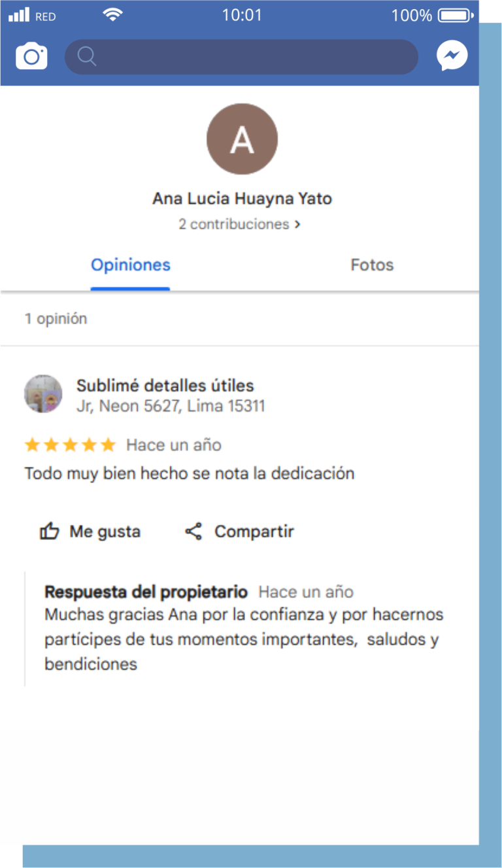The image size is (502, 868).
Task: Switch to the Fotos tab
Action: click(372, 265)
